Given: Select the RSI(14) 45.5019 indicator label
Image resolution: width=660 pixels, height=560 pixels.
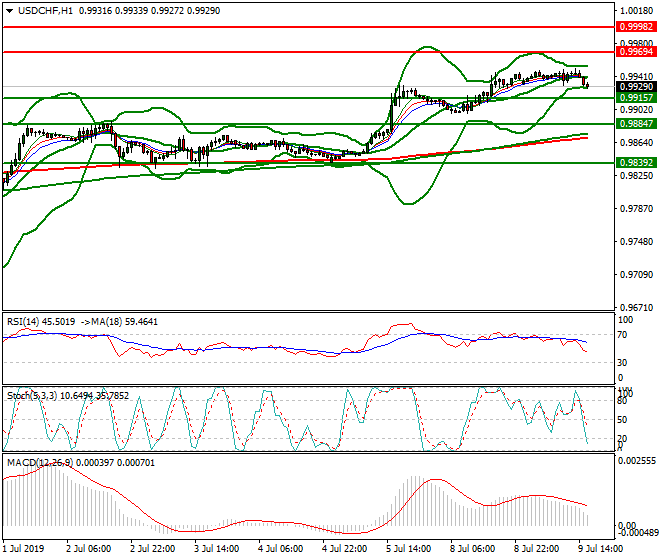Looking at the screenshot, I should tap(41, 322).
